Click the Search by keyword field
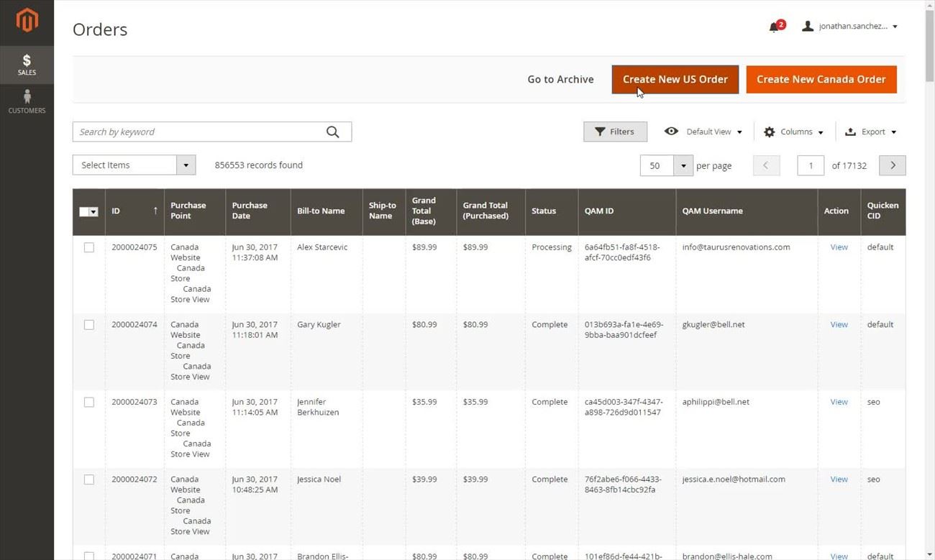The width and height of the screenshot is (935, 560). pyautogui.click(x=198, y=132)
